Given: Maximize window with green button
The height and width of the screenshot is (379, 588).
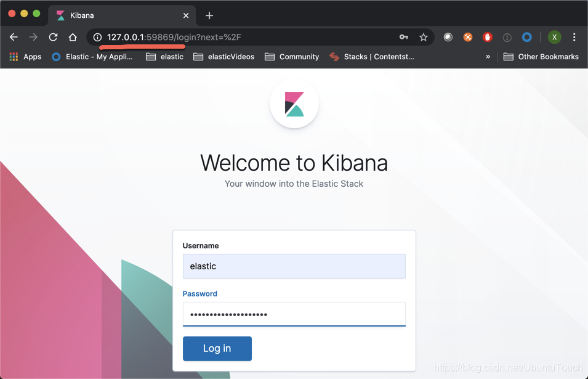Looking at the screenshot, I should coord(36,14).
